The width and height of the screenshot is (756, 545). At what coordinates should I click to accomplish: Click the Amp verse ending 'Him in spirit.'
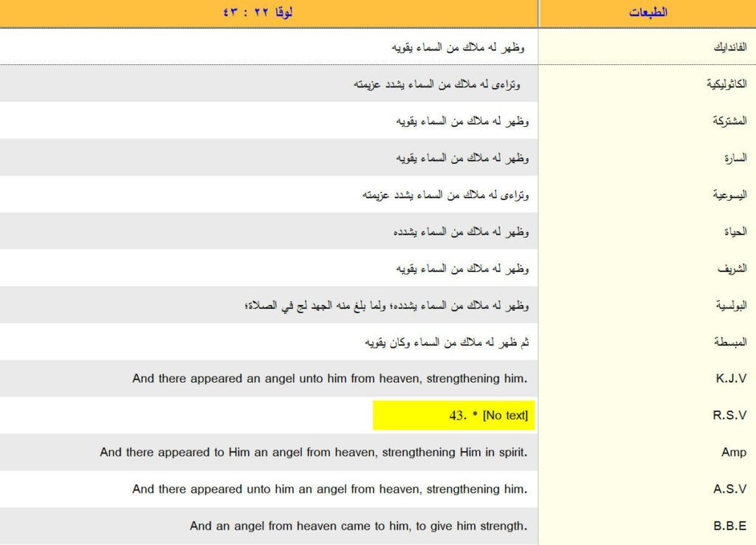pyautogui.click(x=314, y=453)
